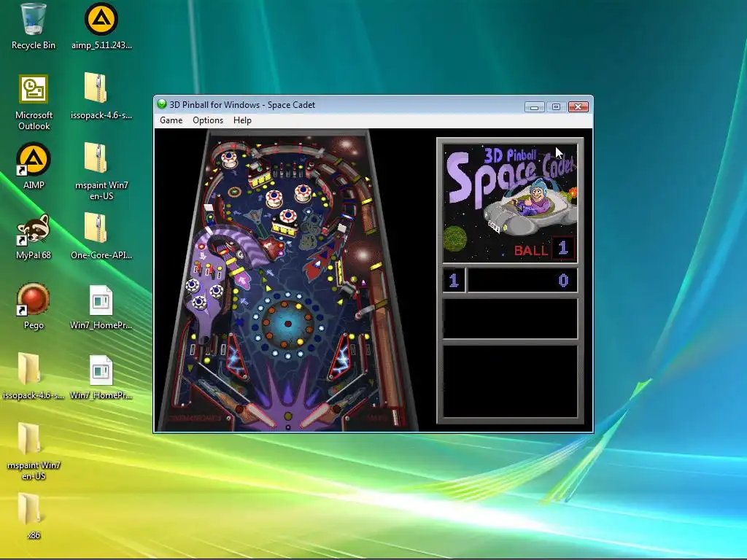Click the ball launch plunger
The height and width of the screenshot is (560, 747).
coord(395,416)
